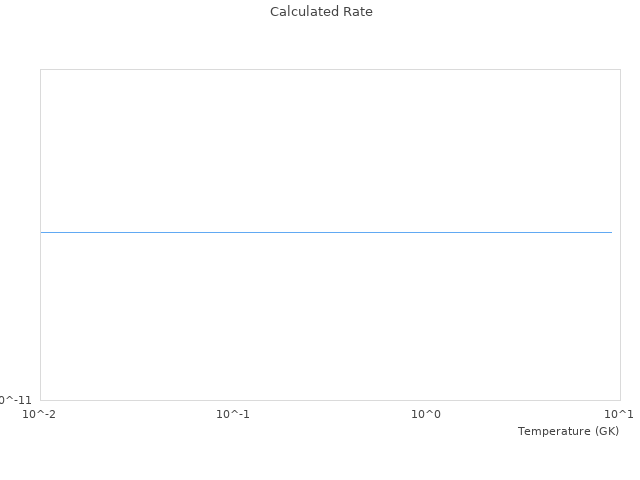
Task: Click empty plot area above the blue line
Action: point(326,150)
